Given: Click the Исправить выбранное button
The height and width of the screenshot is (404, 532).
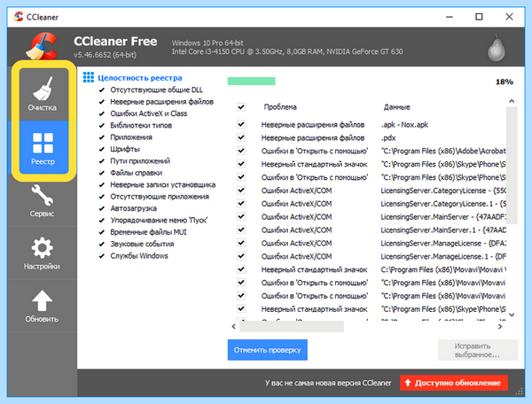Looking at the screenshot, I should pyautogui.click(x=478, y=350).
